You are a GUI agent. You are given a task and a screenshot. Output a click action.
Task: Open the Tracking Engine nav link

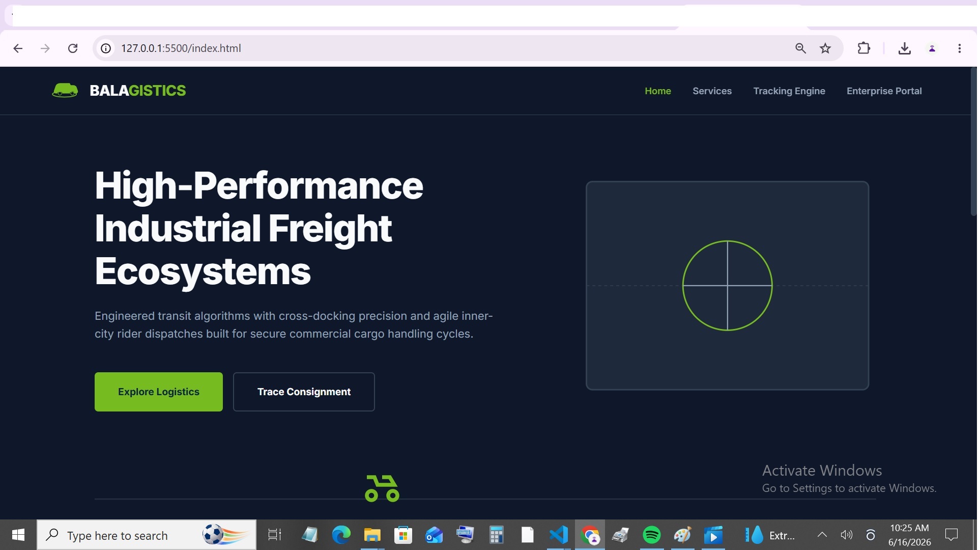789,91
